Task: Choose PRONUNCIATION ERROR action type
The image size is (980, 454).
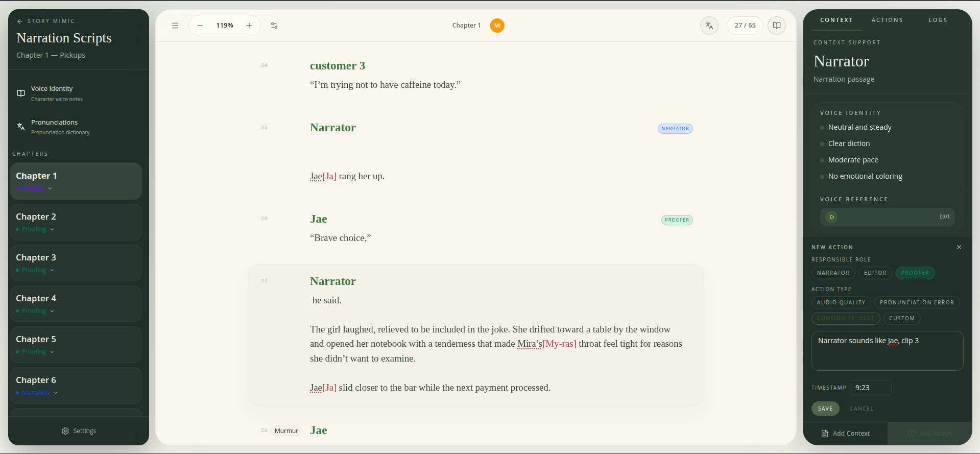Action: click(917, 303)
